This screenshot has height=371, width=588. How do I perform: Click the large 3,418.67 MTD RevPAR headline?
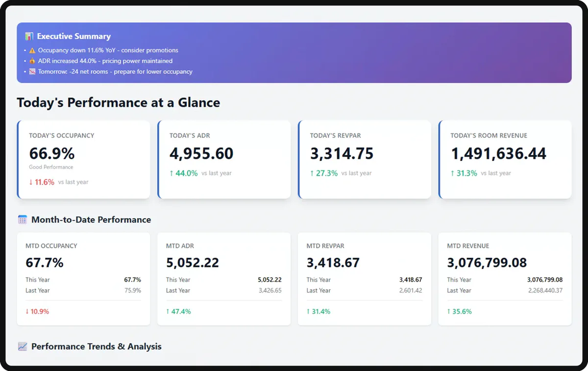point(333,263)
